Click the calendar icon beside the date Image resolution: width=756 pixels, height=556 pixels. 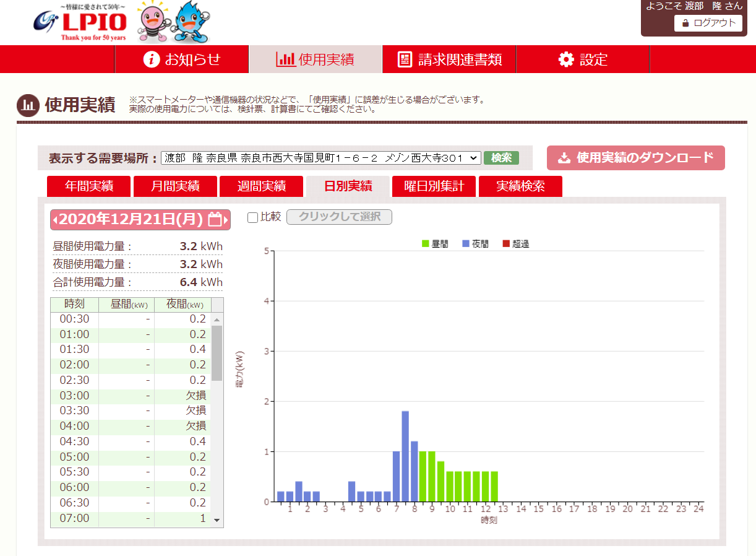tap(215, 219)
